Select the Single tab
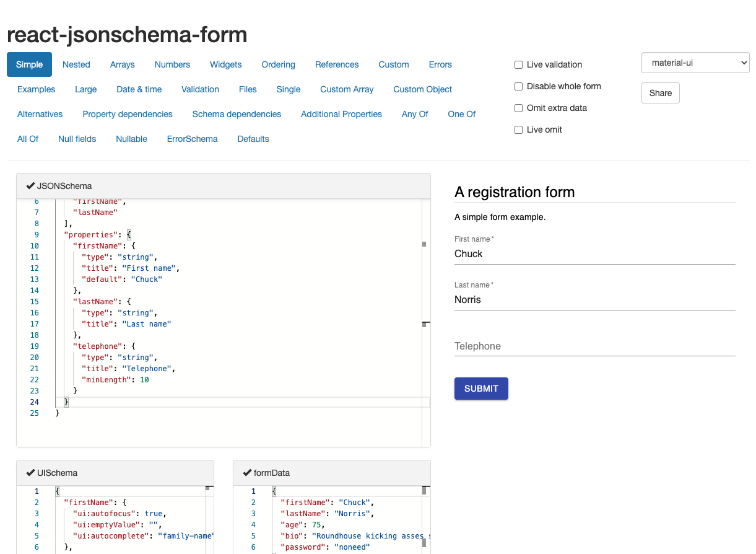The height and width of the screenshot is (554, 756). tap(289, 89)
